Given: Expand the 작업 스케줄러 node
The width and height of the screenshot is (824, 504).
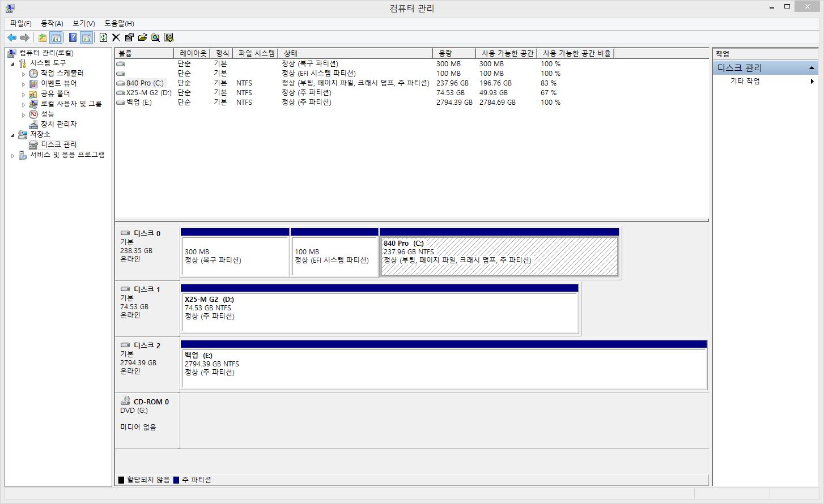Looking at the screenshot, I should coord(23,74).
